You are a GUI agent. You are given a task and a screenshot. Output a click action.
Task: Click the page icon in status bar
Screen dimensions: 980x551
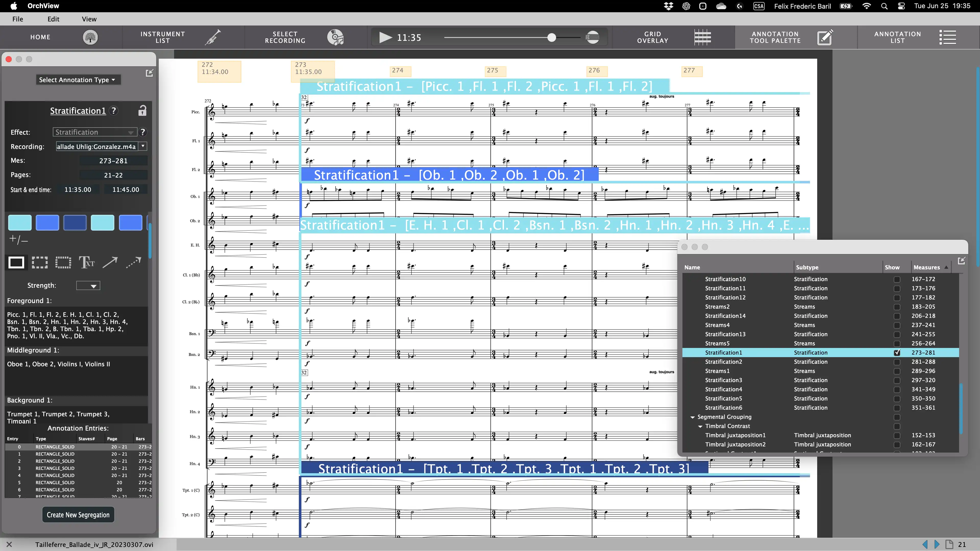(949, 545)
